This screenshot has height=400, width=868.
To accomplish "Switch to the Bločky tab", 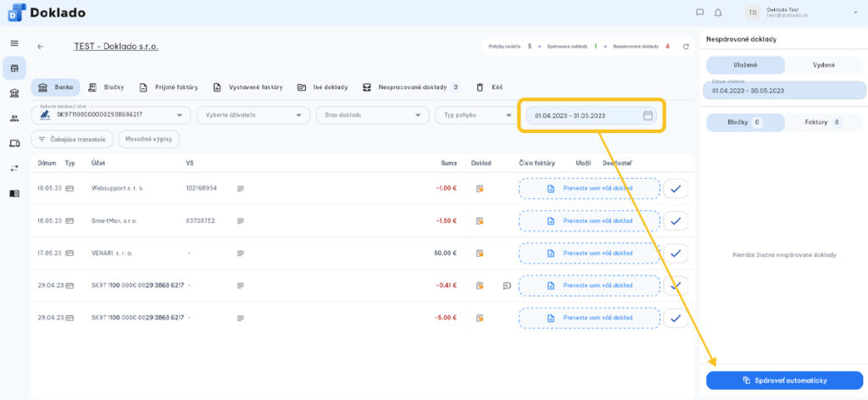I will [x=106, y=87].
